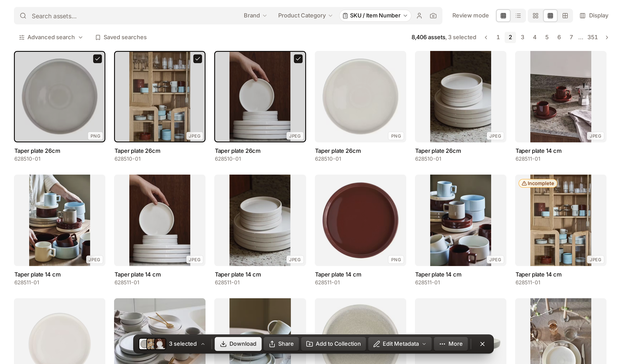Image resolution: width=627 pixels, height=364 pixels.
Task: Jump to page 7
Action: tap(571, 37)
